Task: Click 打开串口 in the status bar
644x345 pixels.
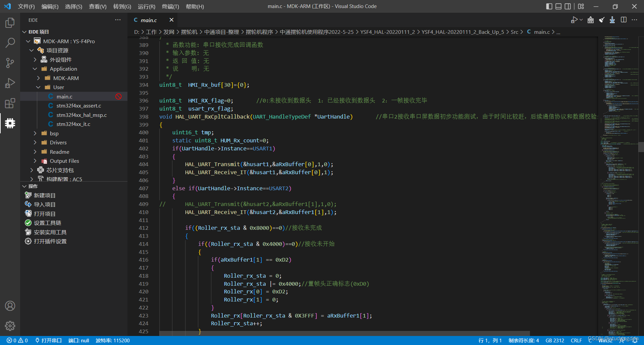Action: coord(49,341)
